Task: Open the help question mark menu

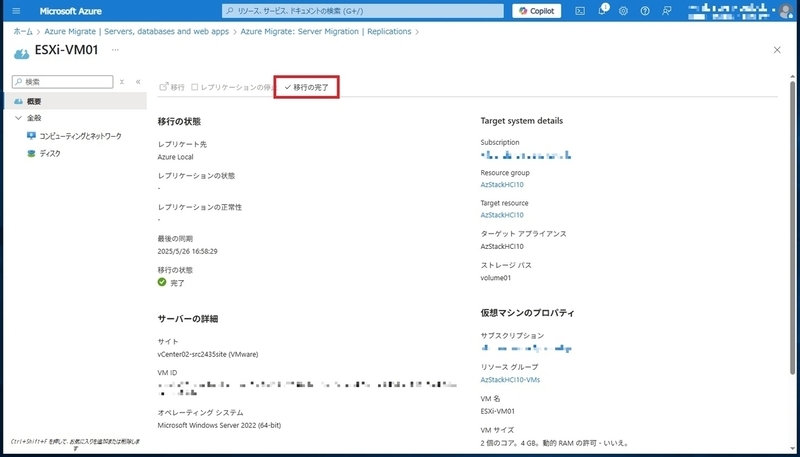Action: [x=645, y=11]
